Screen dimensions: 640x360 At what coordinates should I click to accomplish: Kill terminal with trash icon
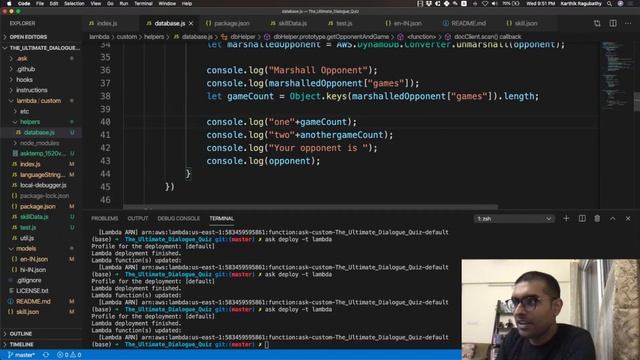[x=597, y=219]
